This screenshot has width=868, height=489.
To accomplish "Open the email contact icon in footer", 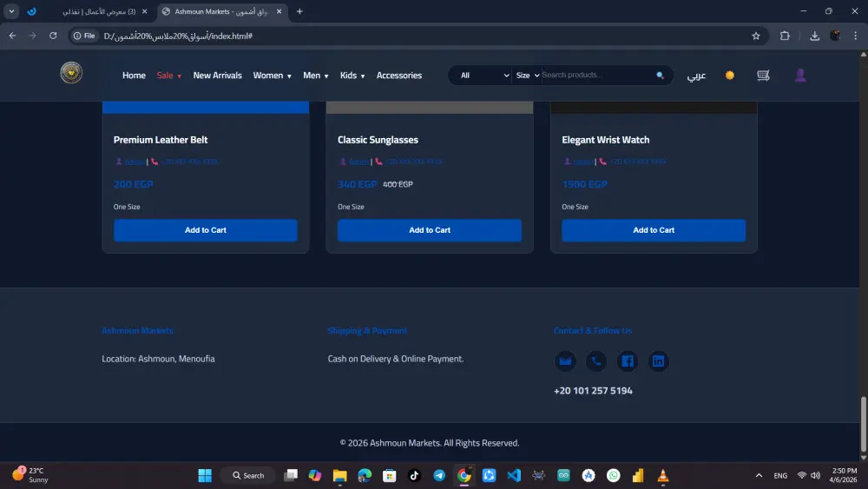I will [x=565, y=361].
